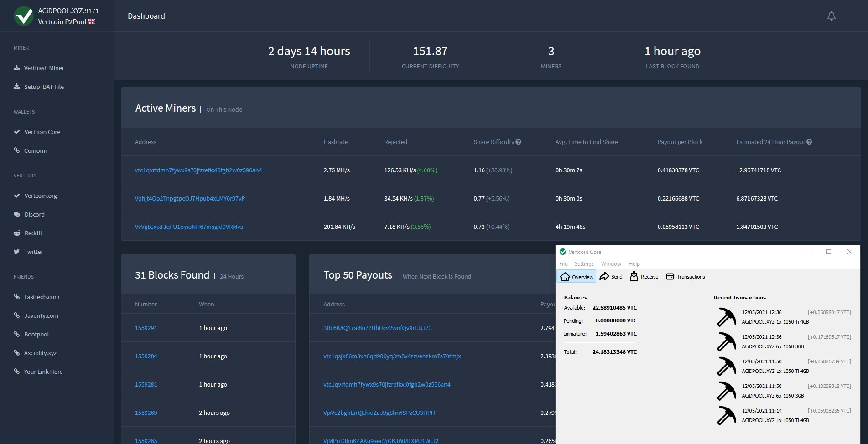The height and width of the screenshot is (444, 868).
Task: Open payout address vtc1qsjk86m3xn0qd906yq3m8v4zzvehzkm7s70tmjx
Action: [392, 356]
